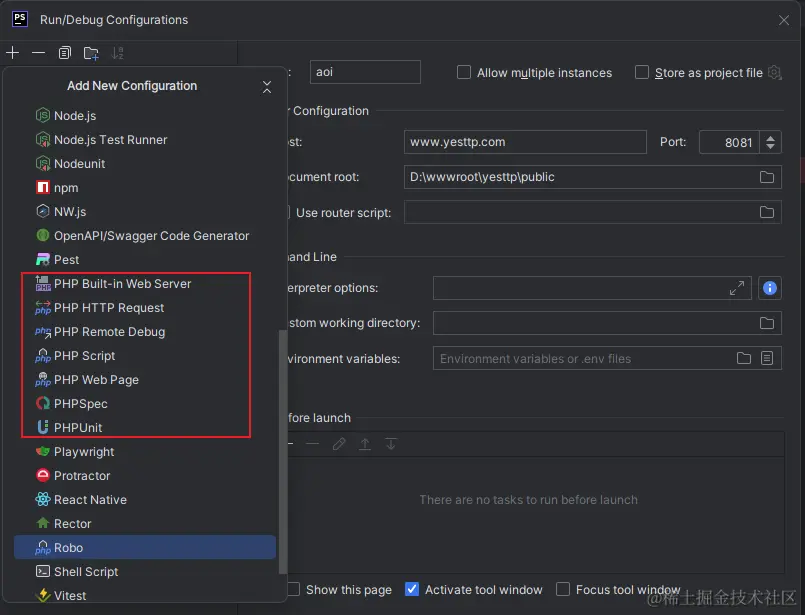The height and width of the screenshot is (615, 805).
Task: Select the React Native text entry
Action: [x=90, y=499]
